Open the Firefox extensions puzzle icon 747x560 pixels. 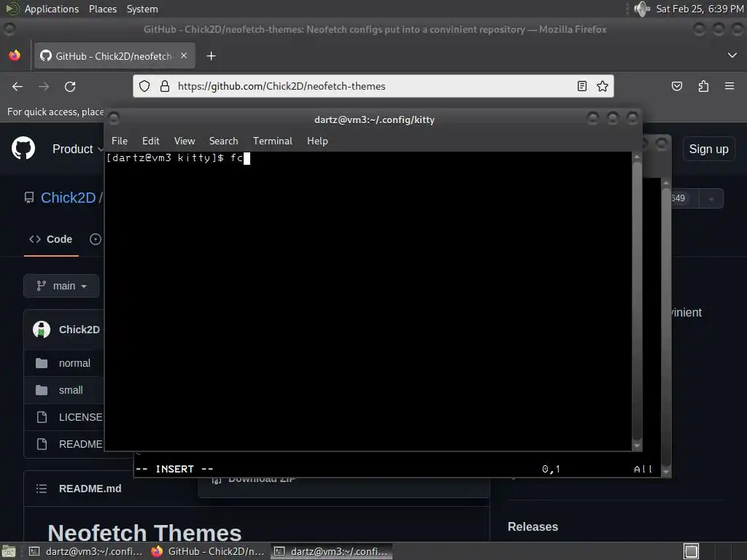point(703,86)
